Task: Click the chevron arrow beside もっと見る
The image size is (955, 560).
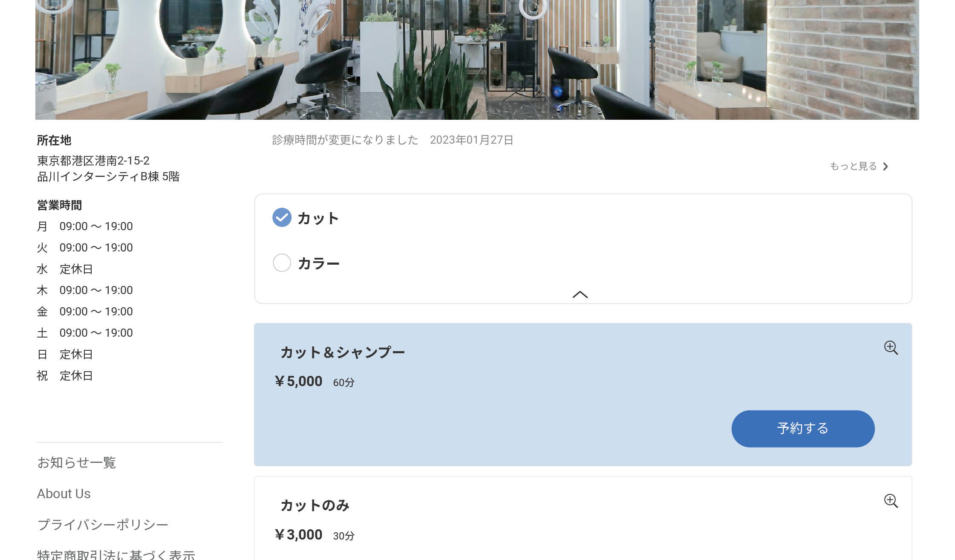Action: (886, 166)
